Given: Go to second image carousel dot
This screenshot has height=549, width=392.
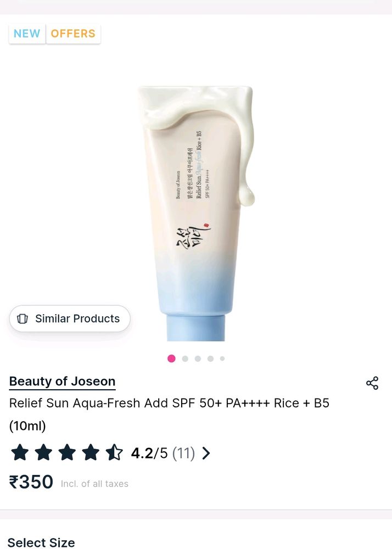Looking at the screenshot, I should 185,358.
